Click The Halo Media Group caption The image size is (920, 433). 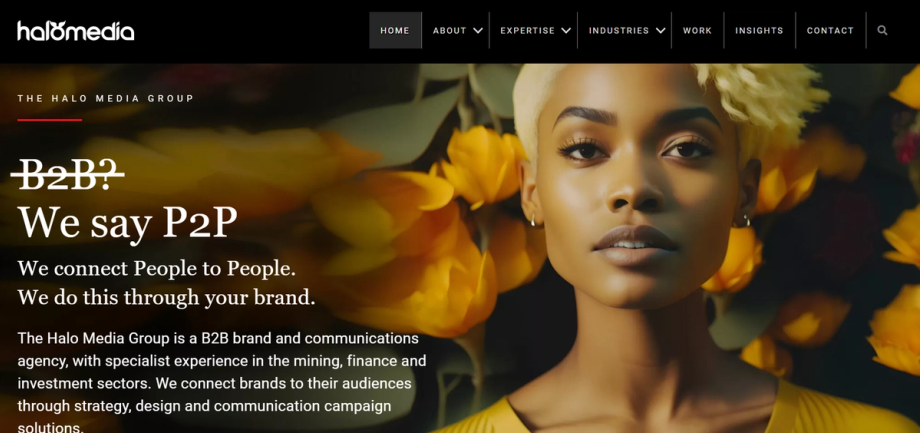pyautogui.click(x=106, y=99)
